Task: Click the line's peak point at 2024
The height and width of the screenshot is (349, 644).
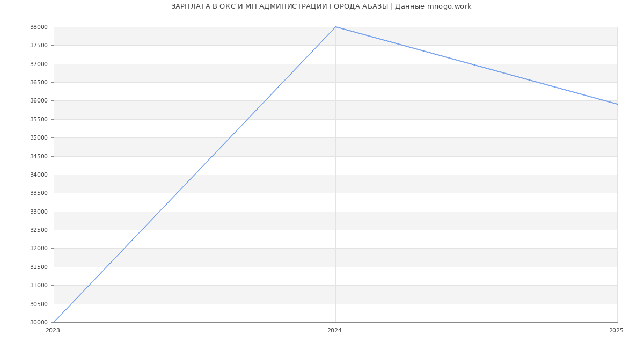Action: (x=335, y=27)
